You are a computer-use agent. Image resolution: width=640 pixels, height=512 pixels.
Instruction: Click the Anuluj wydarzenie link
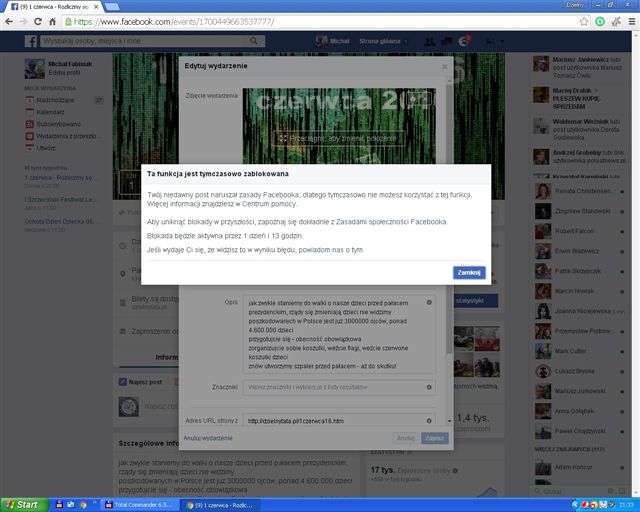[208, 438]
